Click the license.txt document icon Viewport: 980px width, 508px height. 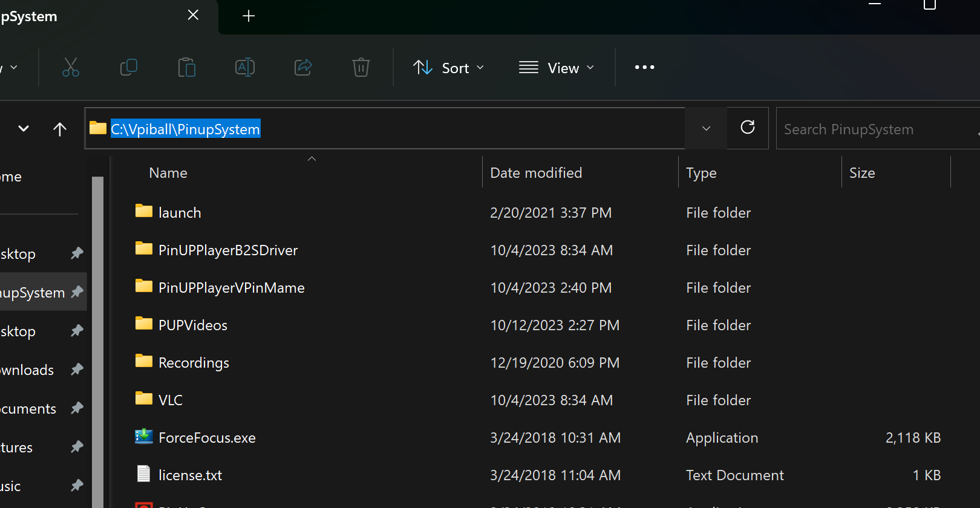tap(143, 474)
